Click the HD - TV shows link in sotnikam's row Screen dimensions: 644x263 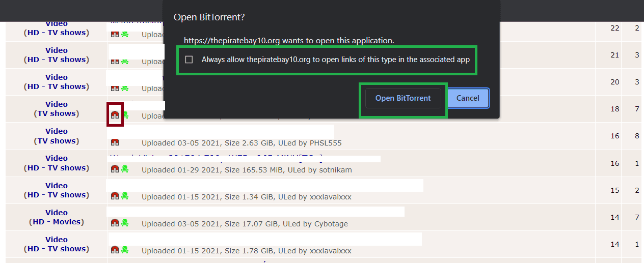(x=56, y=168)
